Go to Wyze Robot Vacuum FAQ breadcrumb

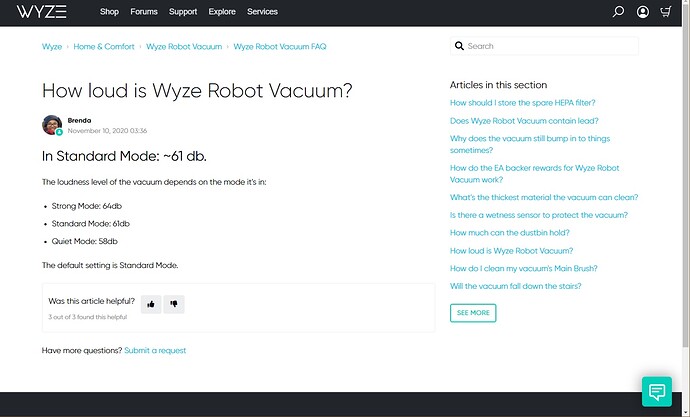280,47
